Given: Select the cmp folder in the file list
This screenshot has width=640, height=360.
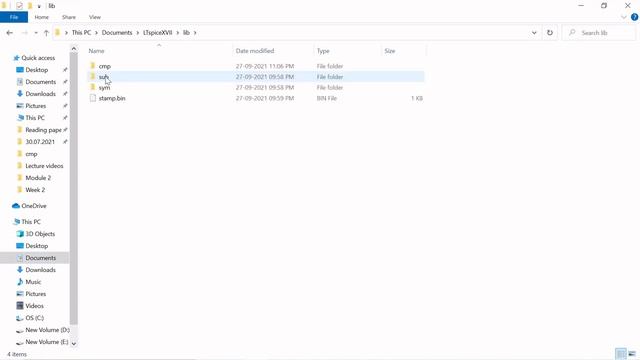Looking at the screenshot, I should click(x=104, y=66).
